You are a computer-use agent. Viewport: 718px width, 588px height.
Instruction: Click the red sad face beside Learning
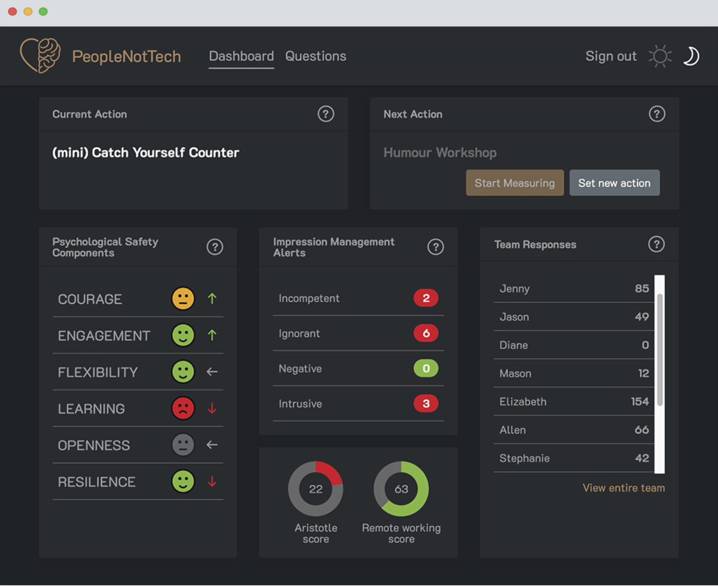(183, 408)
